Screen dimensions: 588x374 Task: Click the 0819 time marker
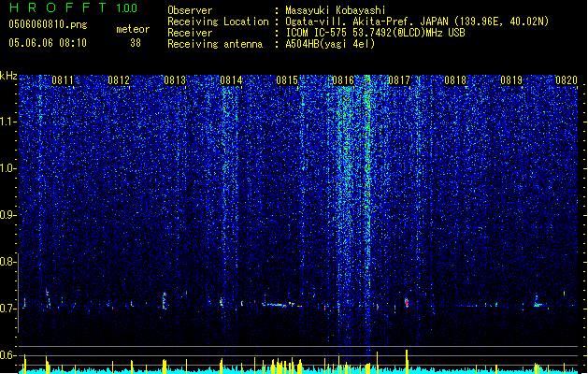pyautogui.click(x=511, y=80)
